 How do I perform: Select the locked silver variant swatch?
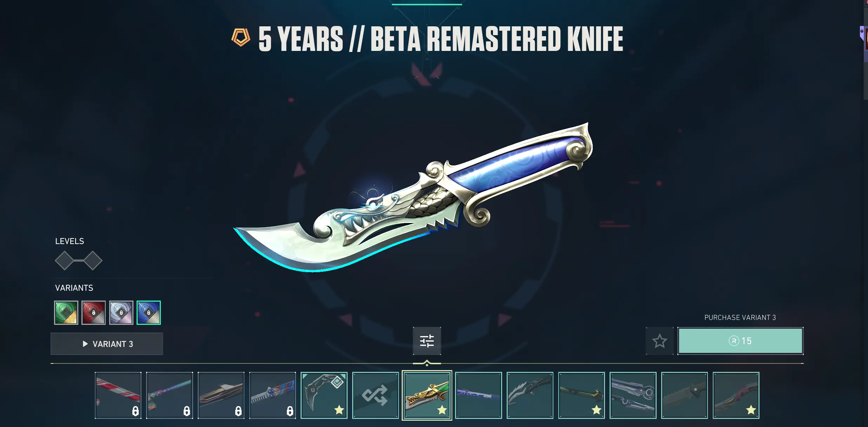pyautogui.click(x=121, y=313)
